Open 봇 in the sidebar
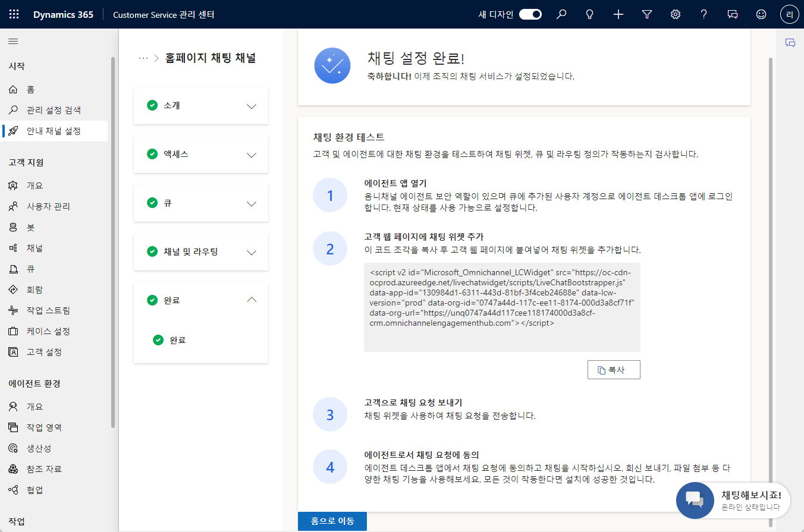This screenshot has height=532, width=804. [x=54, y=227]
